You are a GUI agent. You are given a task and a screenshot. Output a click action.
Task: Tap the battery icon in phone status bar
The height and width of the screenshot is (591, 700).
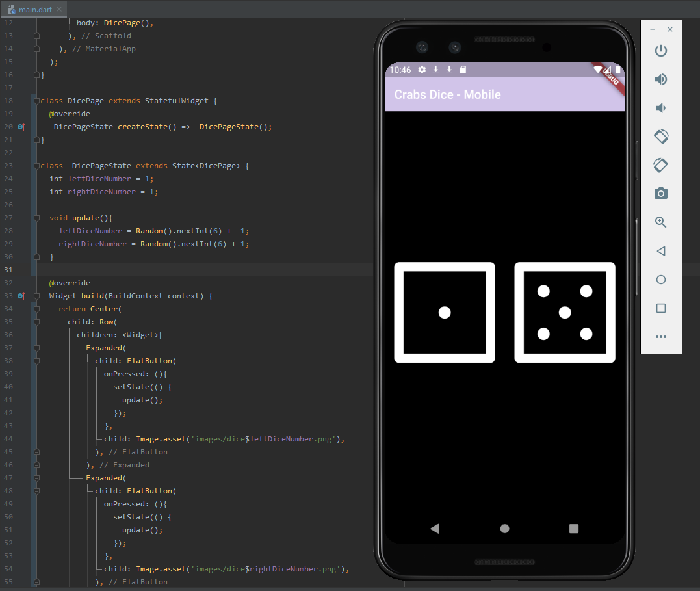pyautogui.click(x=618, y=69)
